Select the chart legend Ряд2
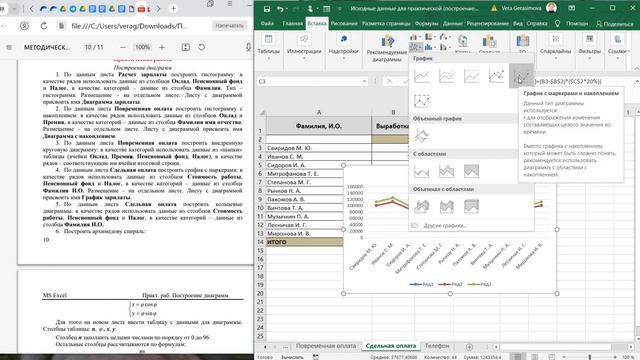Screen dimensions: 640x360 [451, 284]
